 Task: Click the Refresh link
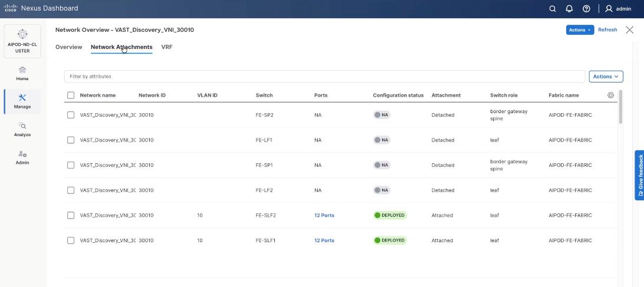pyautogui.click(x=607, y=30)
